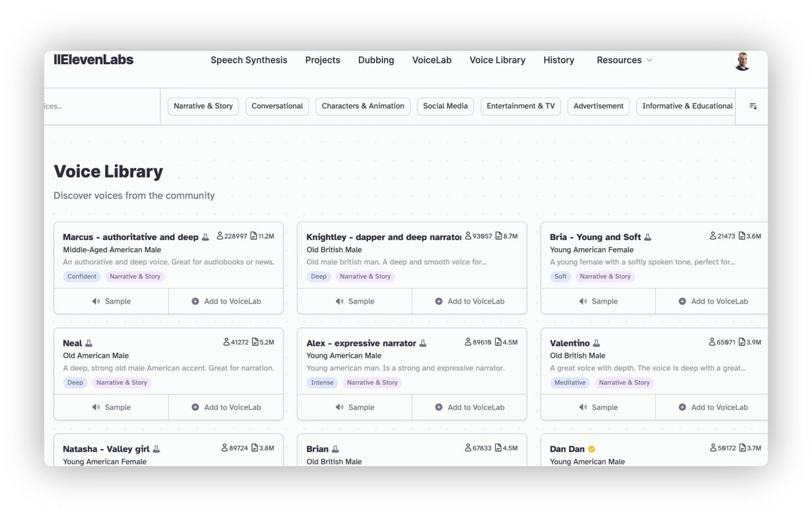Image resolution: width=812 pixels, height=508 pixels.
Task: Click the flask icon beside Neal
Action: (89, 343)
